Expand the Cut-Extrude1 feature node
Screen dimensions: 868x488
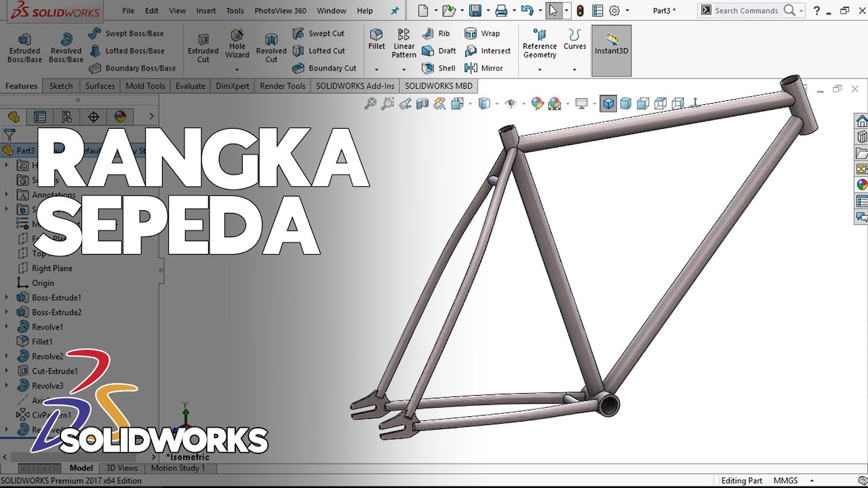[x=7, y=371]
